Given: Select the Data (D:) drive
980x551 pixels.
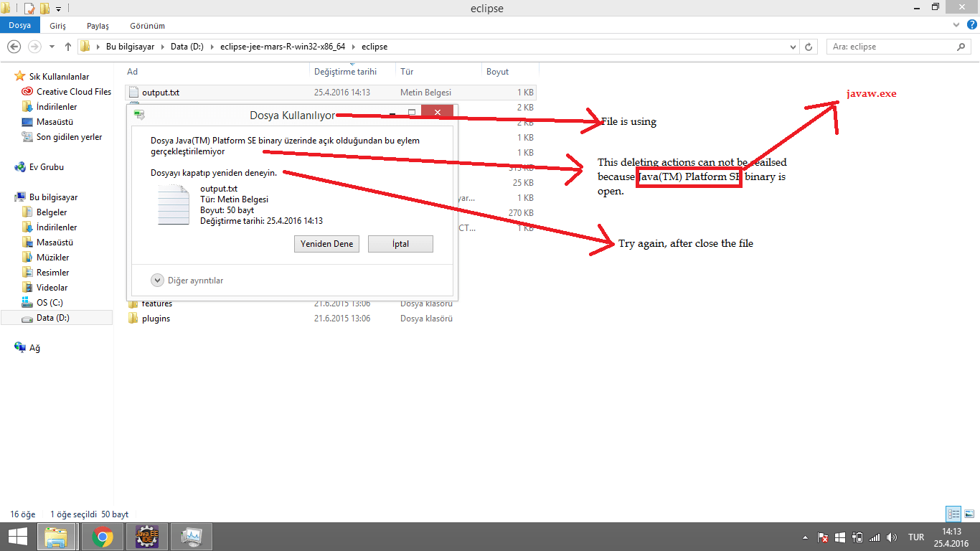Looking at the screenshot, I should coord(57,318).
